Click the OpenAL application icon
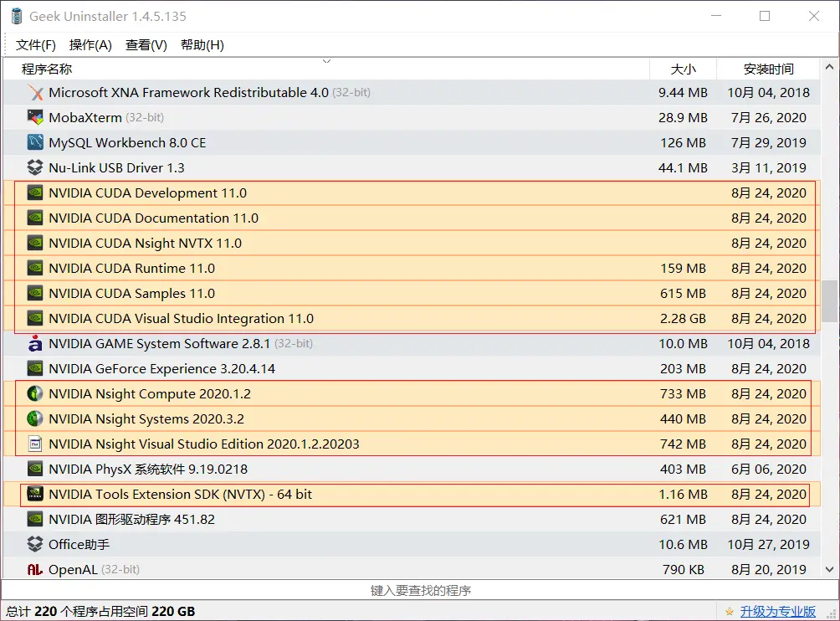Viewport: 840px width, 621px height. pos(34,569)
